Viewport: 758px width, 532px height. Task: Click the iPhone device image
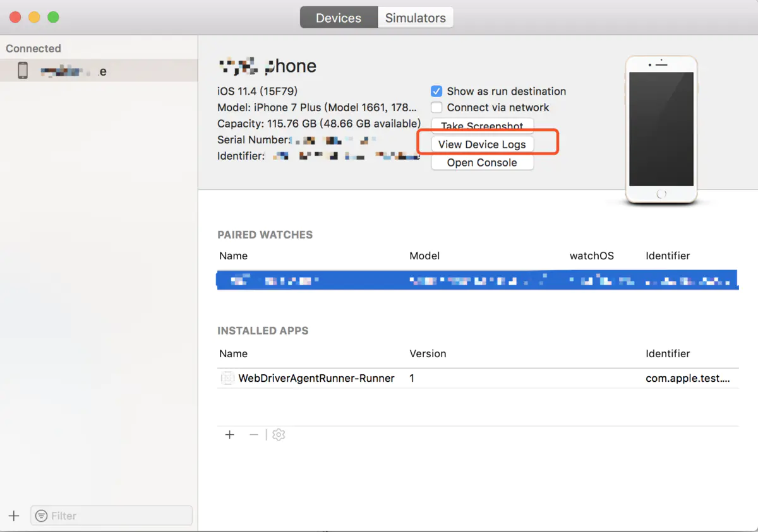[661, 130]
